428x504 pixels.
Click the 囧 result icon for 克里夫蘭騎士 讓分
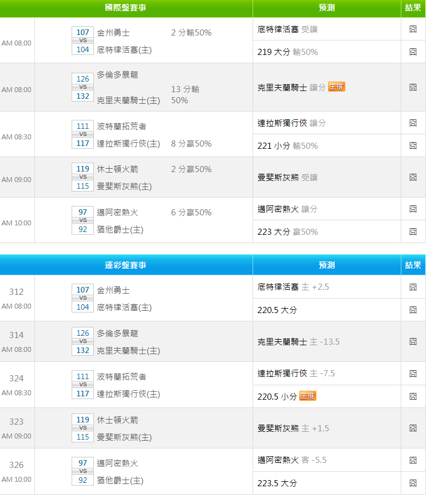click(x=413, y=88)
